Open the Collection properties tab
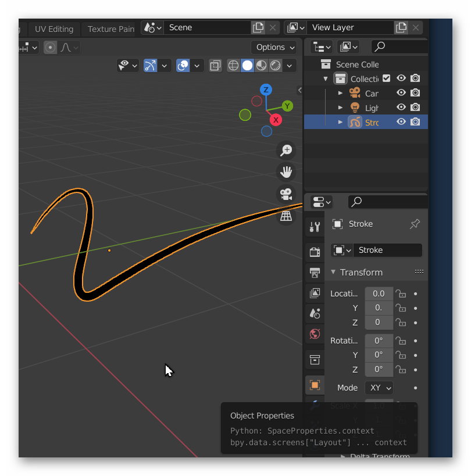Image resolution: width=471 pixels, height=476 pixels. 315,360
